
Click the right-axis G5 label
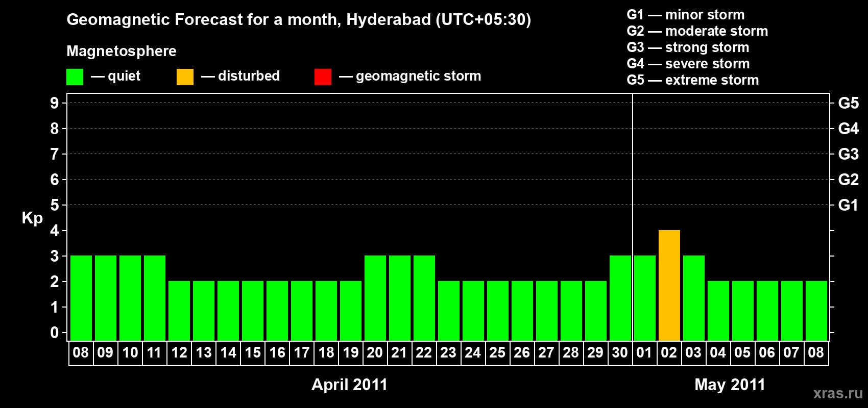pos(849,103)
